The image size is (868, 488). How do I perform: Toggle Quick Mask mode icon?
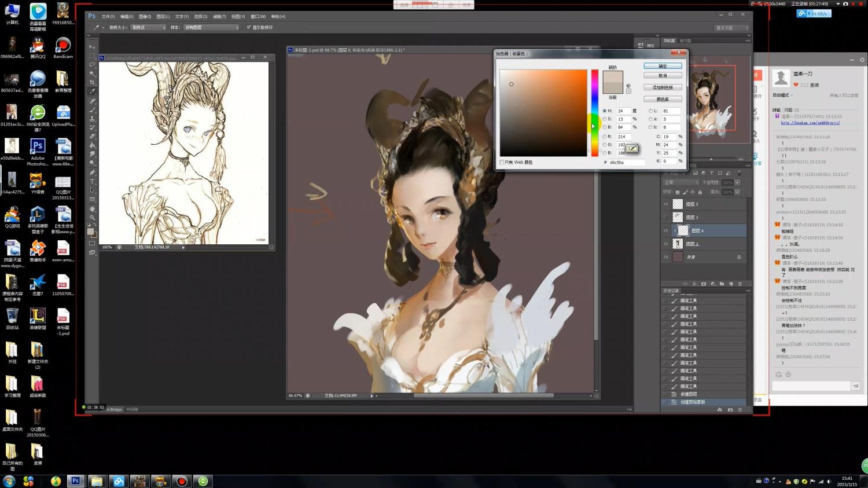(x=92, y=243)
